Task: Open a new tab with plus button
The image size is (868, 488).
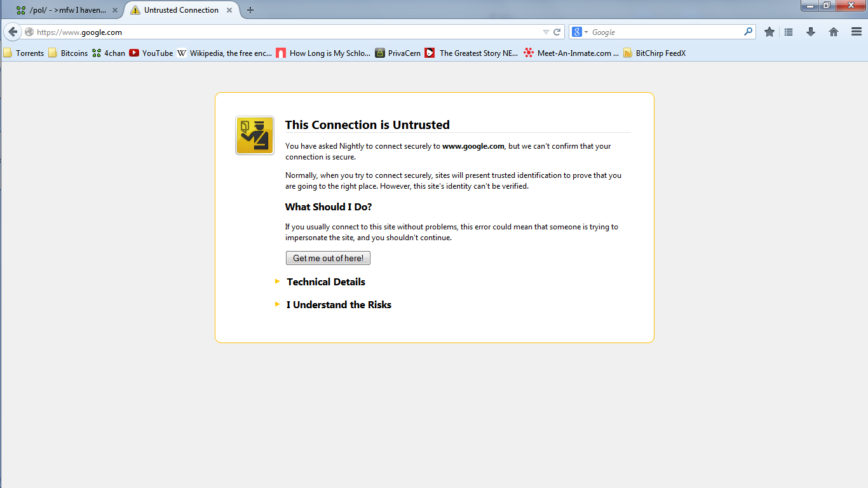Action: click(x=250, y=10)
